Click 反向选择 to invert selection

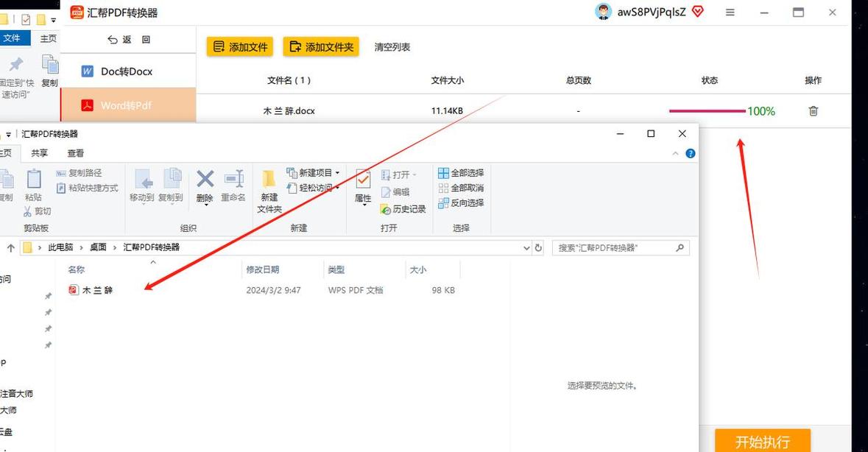pos(461,203)
